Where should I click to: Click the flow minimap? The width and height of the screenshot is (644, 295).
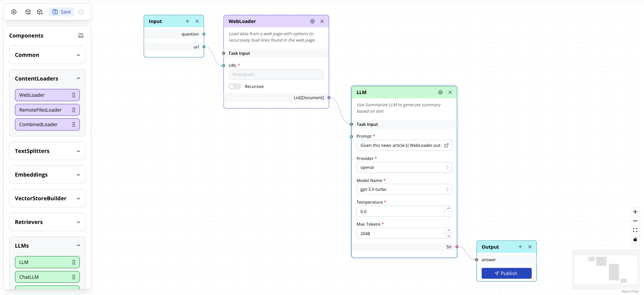tap(606, 270)
